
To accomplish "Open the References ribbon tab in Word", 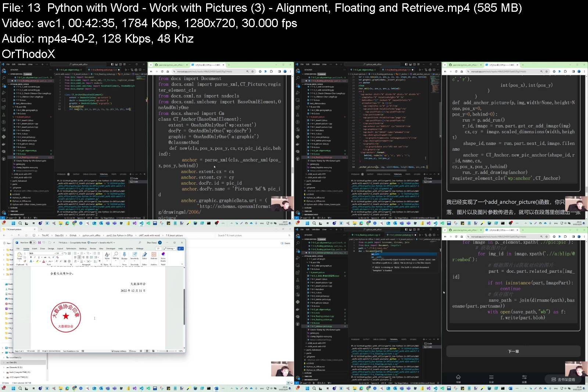I will (x=71, y=248).
